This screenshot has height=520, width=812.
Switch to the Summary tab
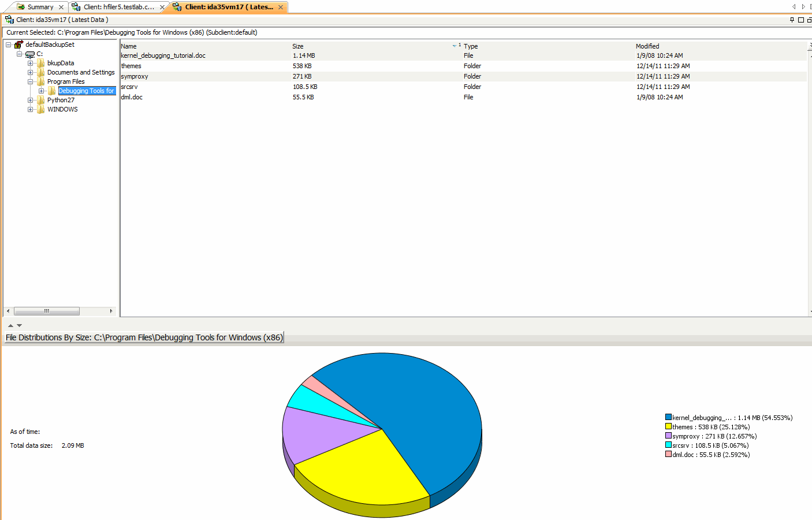click(x=40, y=7)
